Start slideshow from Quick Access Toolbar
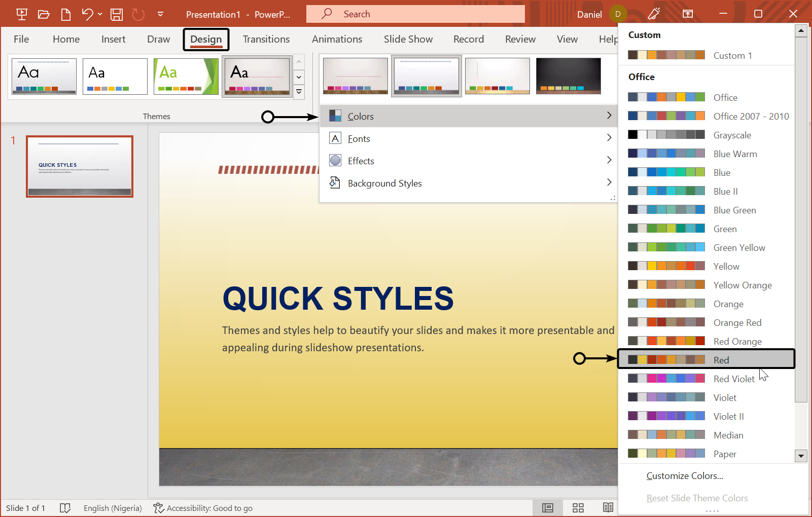812x517 pixels. [21, 14]
